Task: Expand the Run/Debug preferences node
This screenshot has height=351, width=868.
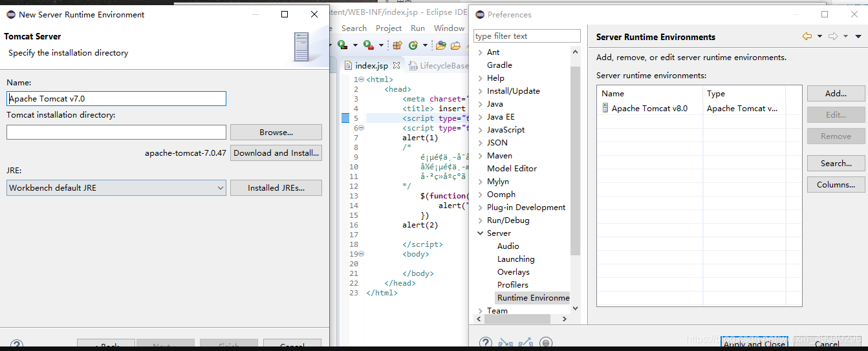Action: [x=480, y=220]
